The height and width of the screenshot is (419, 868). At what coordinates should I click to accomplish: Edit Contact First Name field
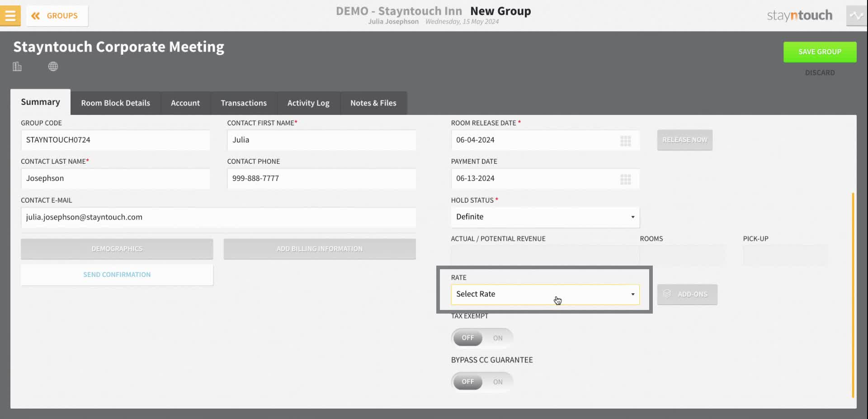click(321, 140)
